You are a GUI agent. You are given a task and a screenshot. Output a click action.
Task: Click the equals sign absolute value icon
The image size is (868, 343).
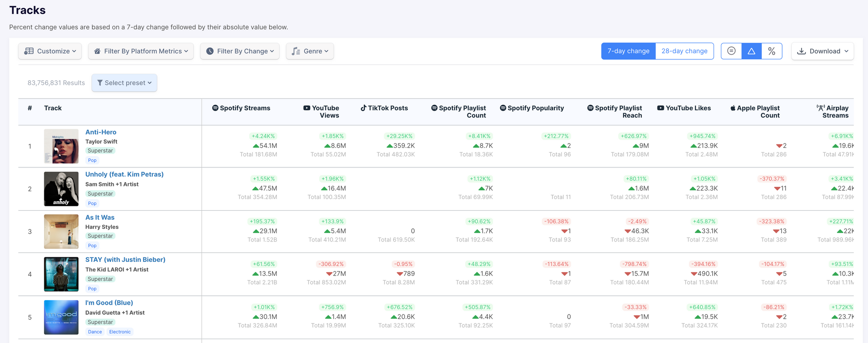tap(731, 51)
